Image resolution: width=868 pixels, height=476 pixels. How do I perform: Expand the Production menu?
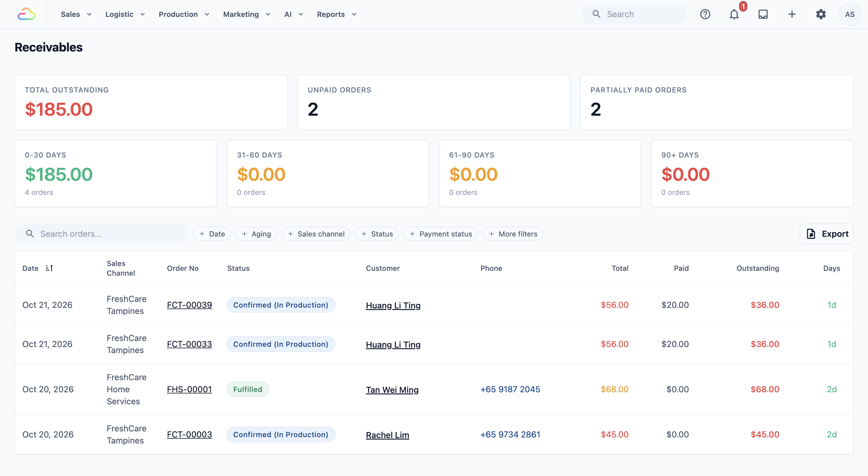(184, 14)
